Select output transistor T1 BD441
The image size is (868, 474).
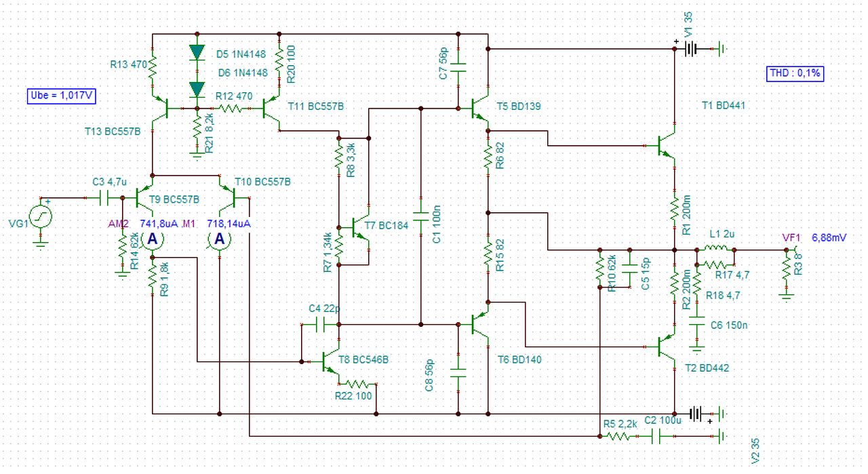click(667, 146)
